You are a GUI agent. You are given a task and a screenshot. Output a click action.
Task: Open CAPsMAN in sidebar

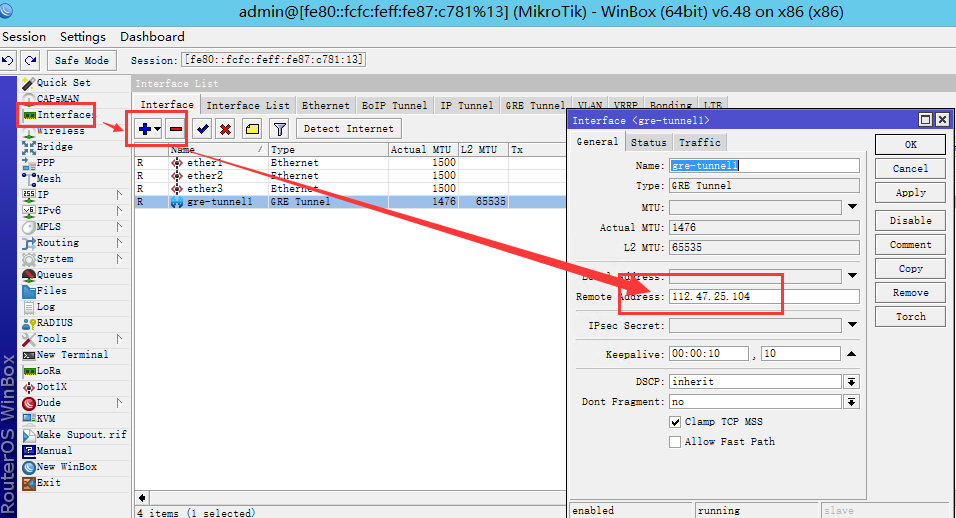pos(58,98)
